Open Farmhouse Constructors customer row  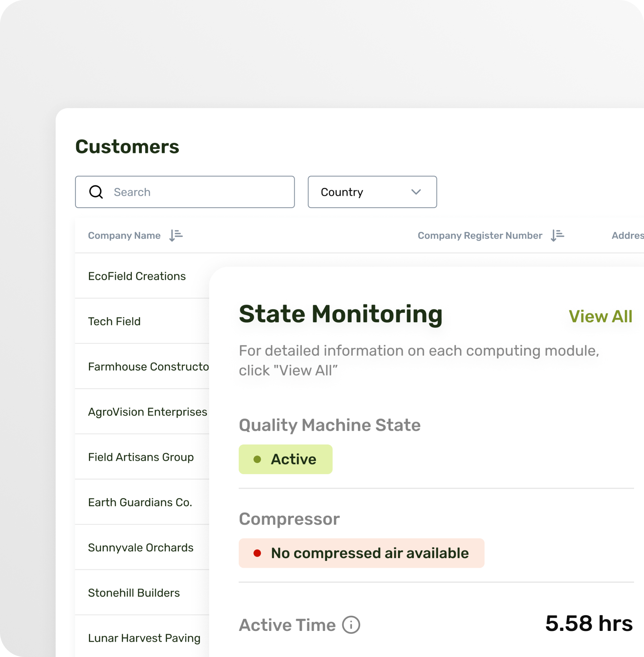(x=148, y=367)
